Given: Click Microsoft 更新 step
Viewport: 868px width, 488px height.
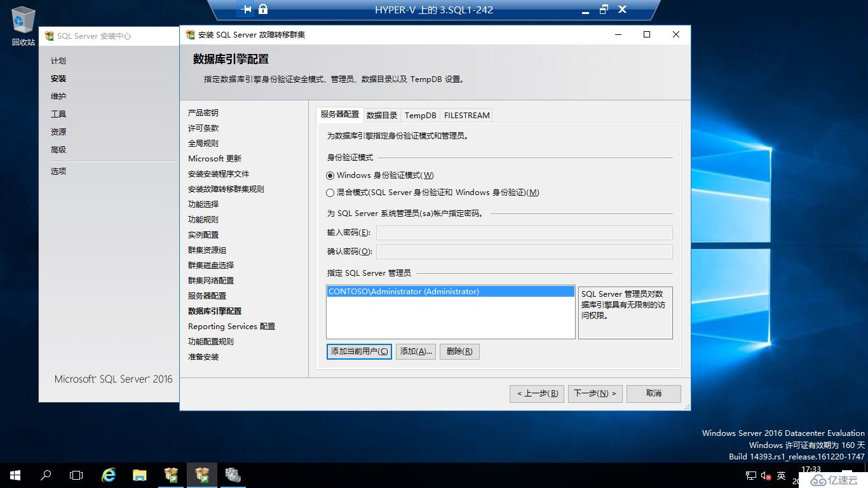Looking at the screenshot, I should click(215, 159).
